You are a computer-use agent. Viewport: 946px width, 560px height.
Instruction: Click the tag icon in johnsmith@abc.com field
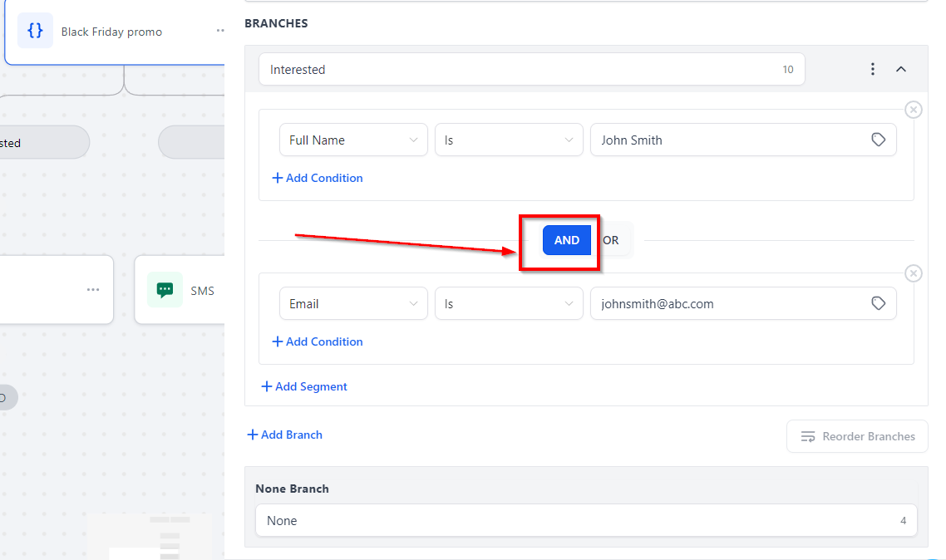(x=879, y=303)
